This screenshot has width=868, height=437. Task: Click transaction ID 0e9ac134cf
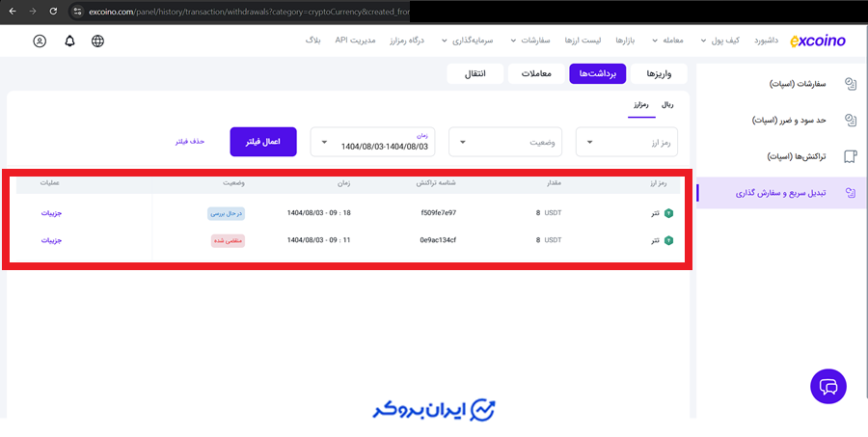pyautogui.click(x=438, y=240)
